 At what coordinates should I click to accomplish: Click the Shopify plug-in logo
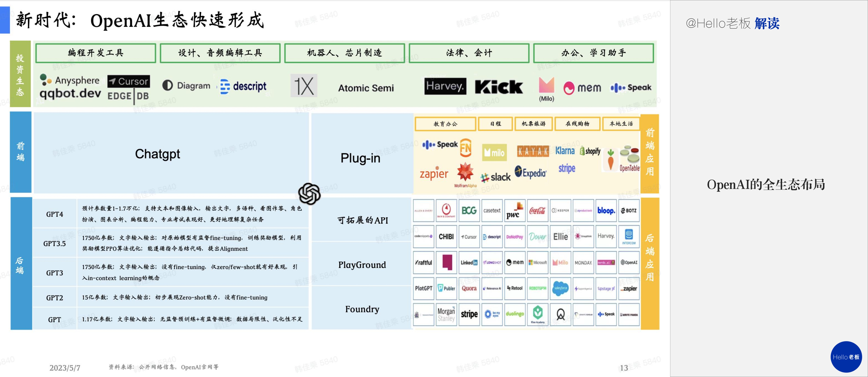tap(590, 151)
